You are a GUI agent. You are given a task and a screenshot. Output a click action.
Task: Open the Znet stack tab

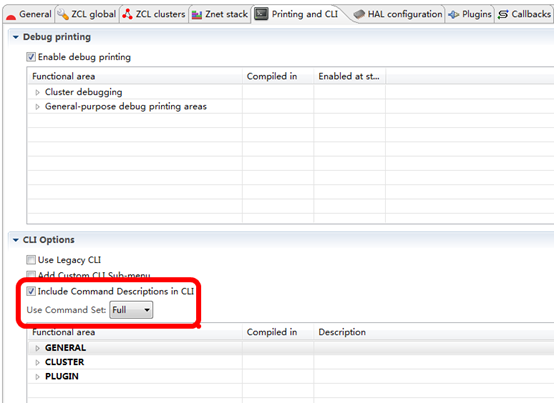click(220, 14)
